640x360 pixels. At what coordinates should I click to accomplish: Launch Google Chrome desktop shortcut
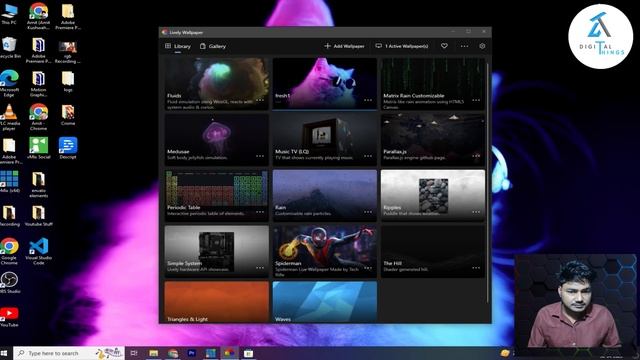pyautogui.click(x=9, y=251)
